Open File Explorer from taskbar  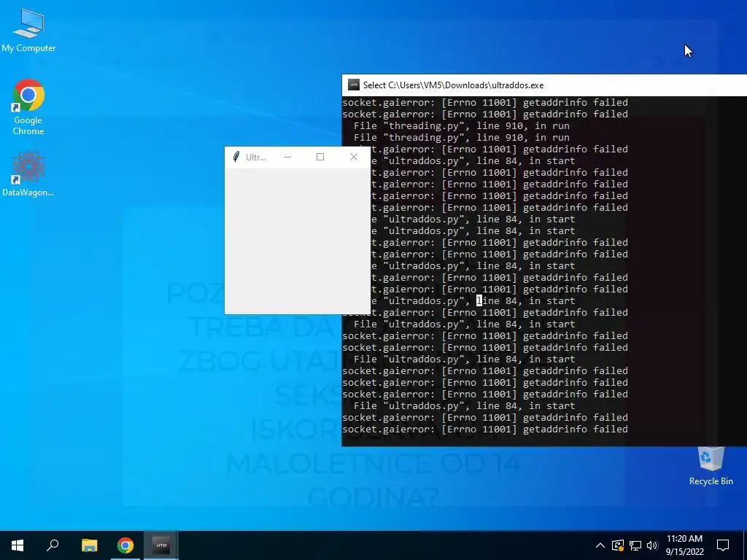point(89,545)
